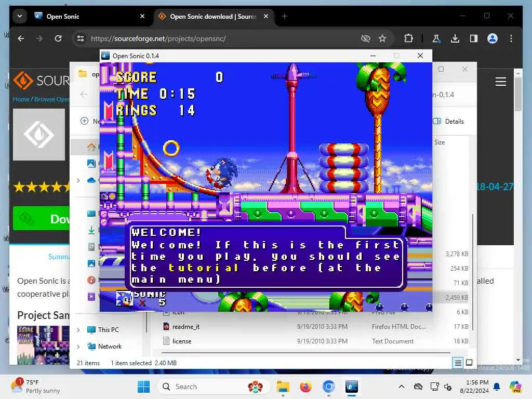Expand Network tree chevron

coord(78,347)
